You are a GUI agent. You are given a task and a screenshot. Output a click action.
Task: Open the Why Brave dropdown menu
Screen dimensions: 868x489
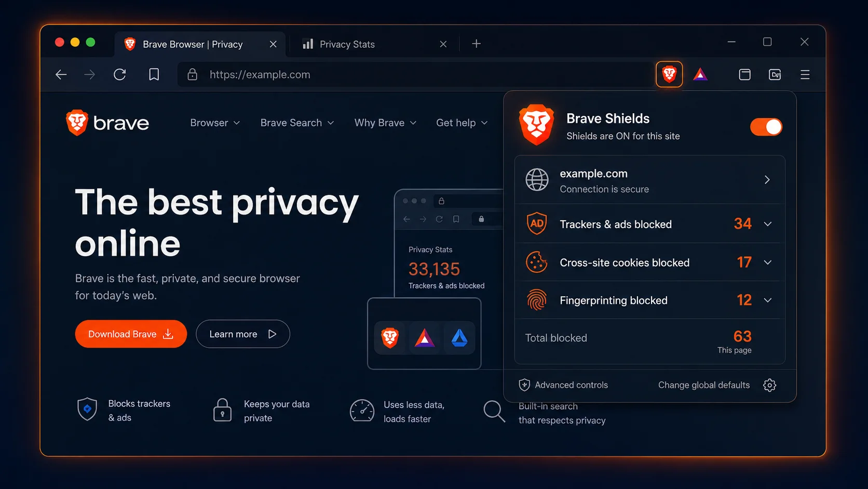[385, 123]
